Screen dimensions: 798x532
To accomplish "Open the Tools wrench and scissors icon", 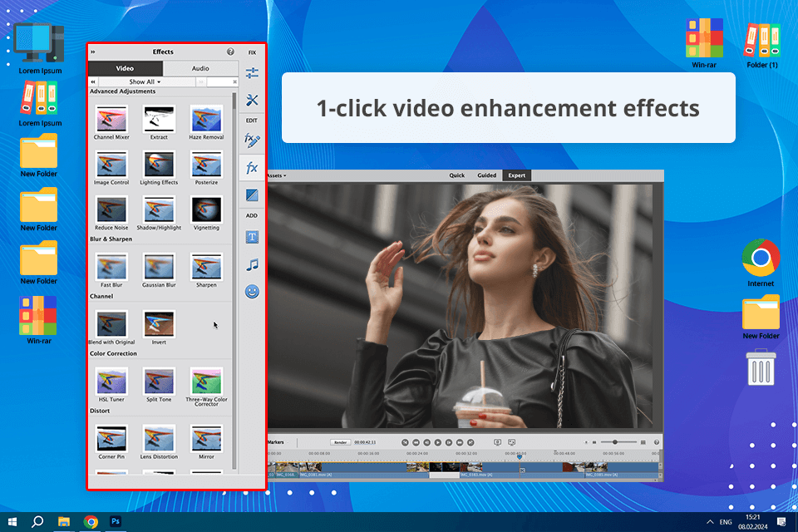I will click(x=252, y=100).
